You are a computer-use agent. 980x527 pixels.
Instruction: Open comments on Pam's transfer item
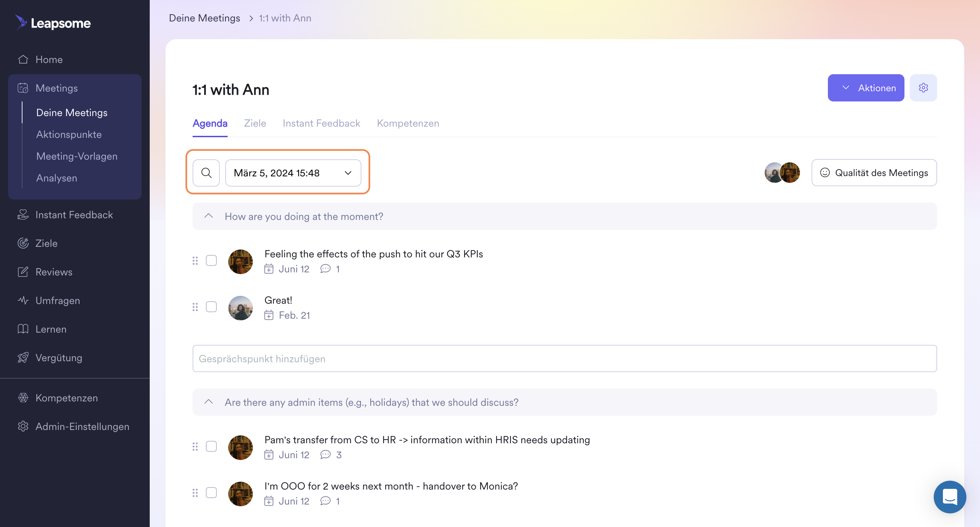[x=331, y=455]
